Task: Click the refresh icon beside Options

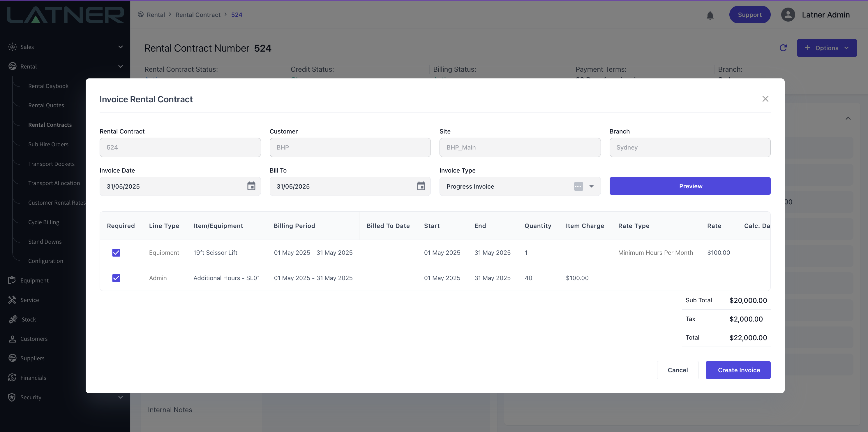Action: pos(783,48)
